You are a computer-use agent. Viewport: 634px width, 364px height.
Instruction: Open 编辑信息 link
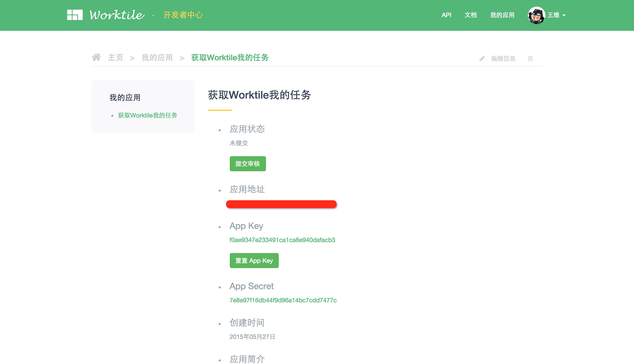click(x=503, y=59)
